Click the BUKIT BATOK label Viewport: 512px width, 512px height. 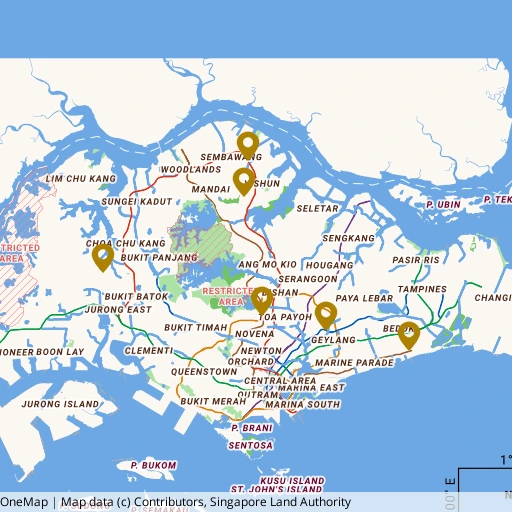coord(137,297)
